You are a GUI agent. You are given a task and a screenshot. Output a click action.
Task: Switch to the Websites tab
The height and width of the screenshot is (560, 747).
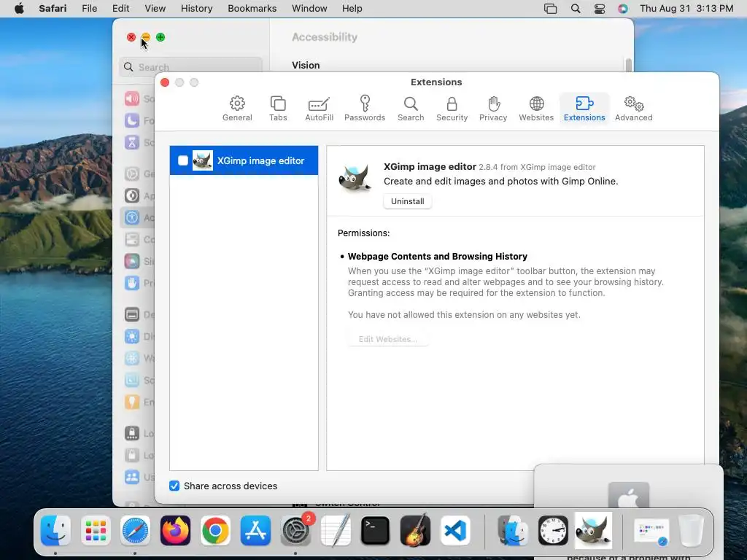[536, 109]
